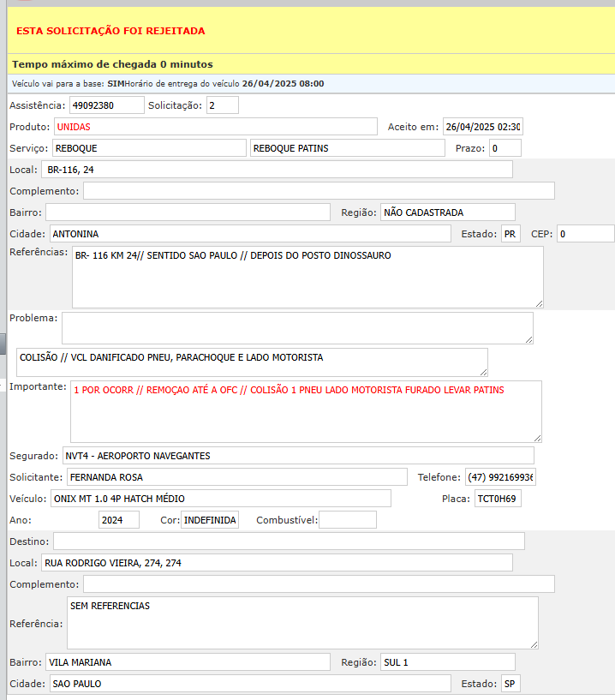Click the Placa field TCT0H69
The image size is (615, 700).
[498, 499]
